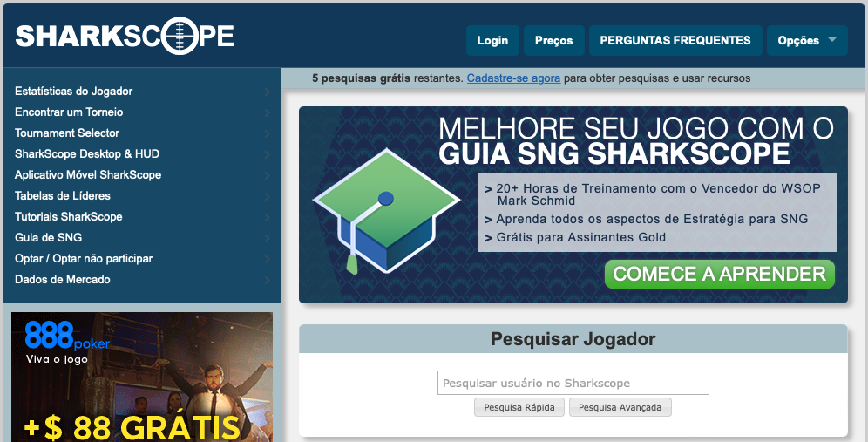This screenshot has height=442, width=868.
Task: Focus the Pesquisar usuário no Sharkscope field
Action: point(573,383)
